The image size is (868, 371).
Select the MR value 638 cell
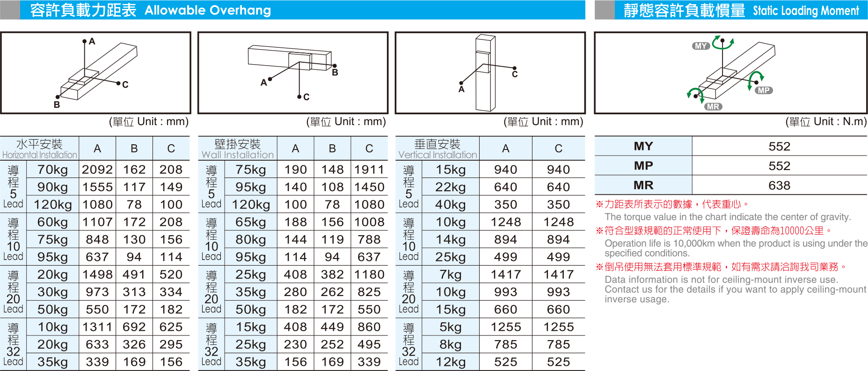(779, 185)
